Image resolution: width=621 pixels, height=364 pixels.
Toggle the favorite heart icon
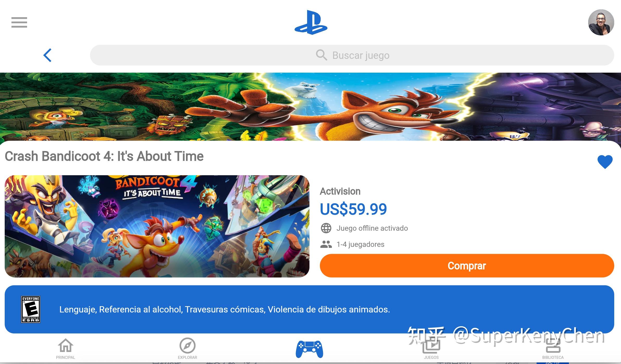click(x=605, y=162)
